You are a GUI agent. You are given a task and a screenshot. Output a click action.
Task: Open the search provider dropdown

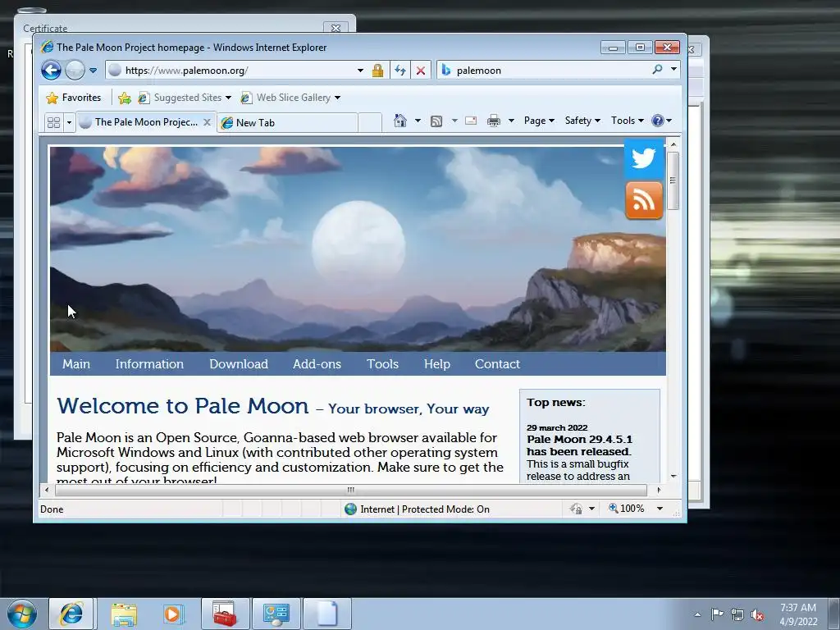click(x=674, y=69)
